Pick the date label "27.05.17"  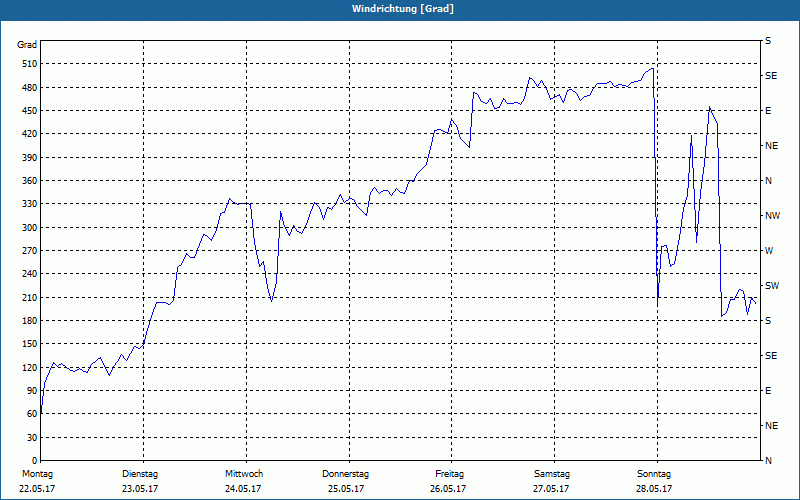click(x=551, y=489)
